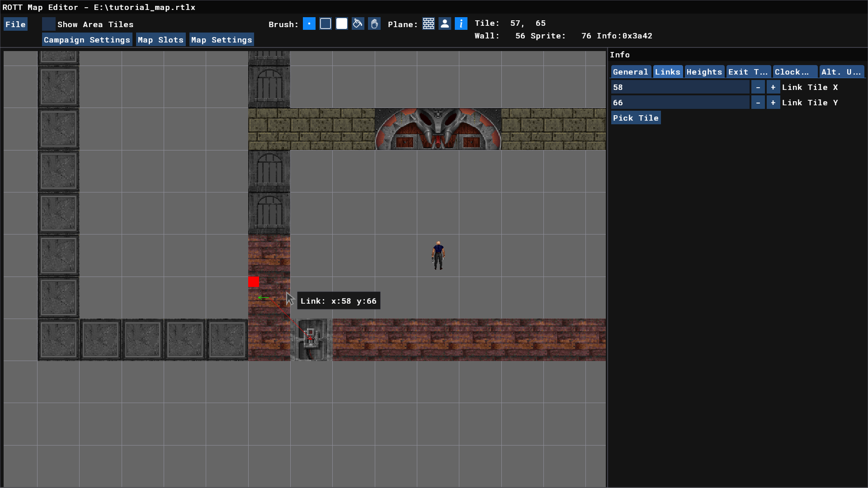Switch to the info plane icon
Viewport: 868px width, 488px height.
(461, 24)
